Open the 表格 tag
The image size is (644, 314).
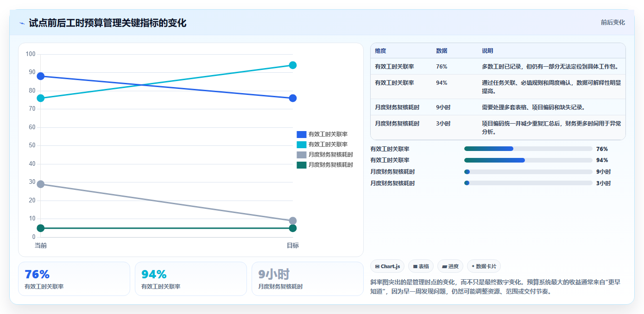[x=421, y=266]
